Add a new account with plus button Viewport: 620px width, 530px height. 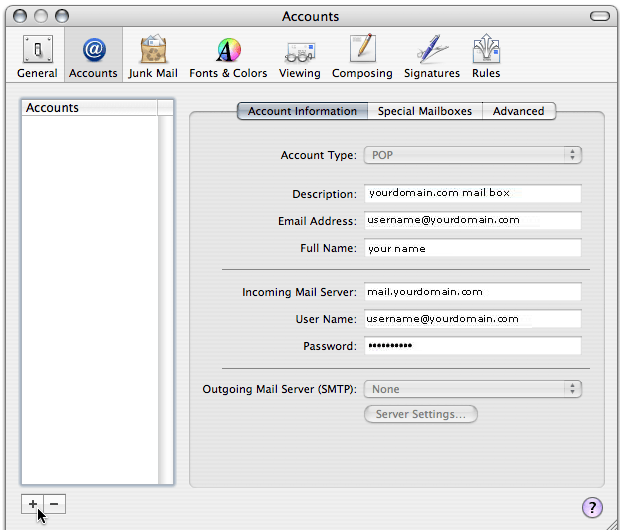[33, 504]
